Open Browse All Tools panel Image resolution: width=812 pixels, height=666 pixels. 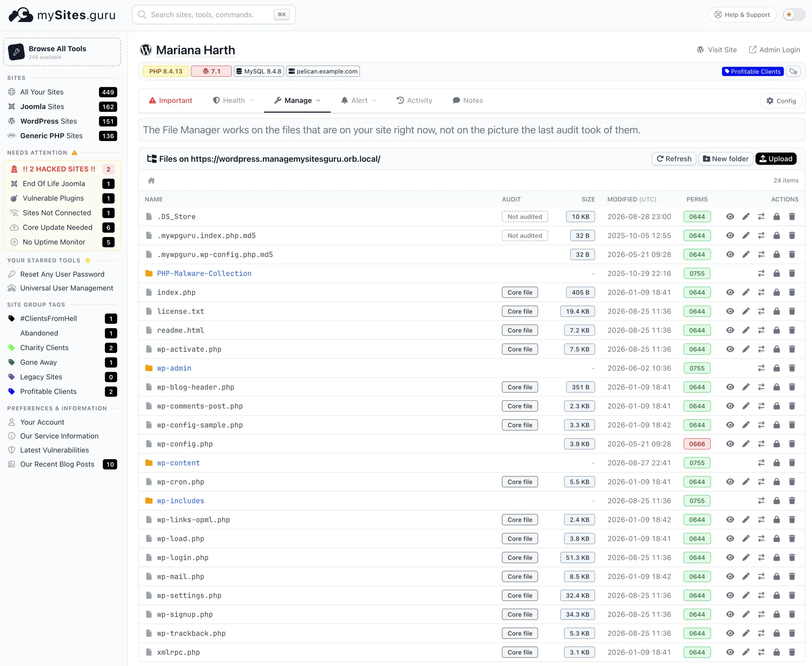pyautogui.click(x=62, y=52)
